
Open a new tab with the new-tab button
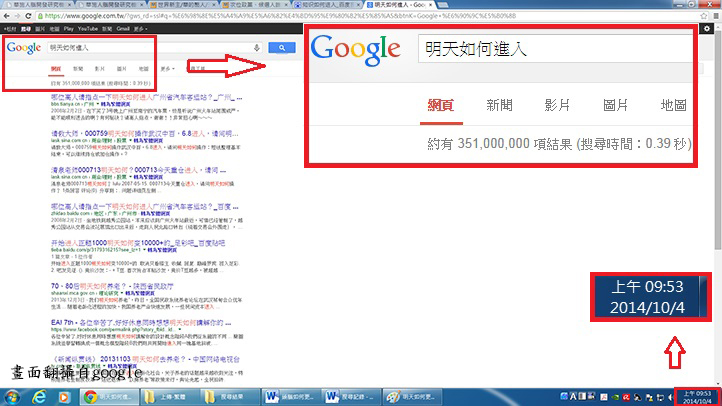point(443,5)
